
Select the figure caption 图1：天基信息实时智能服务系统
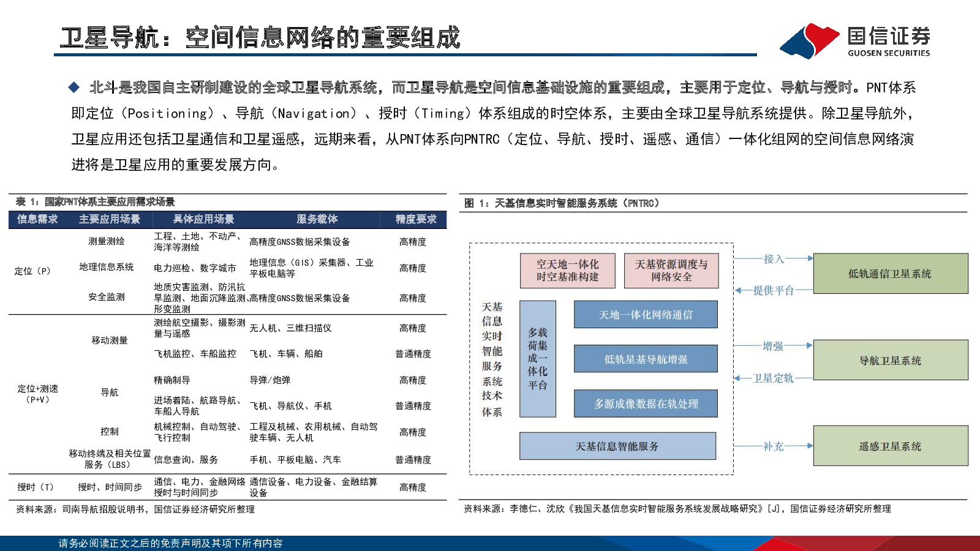click(x=562, y=203)
